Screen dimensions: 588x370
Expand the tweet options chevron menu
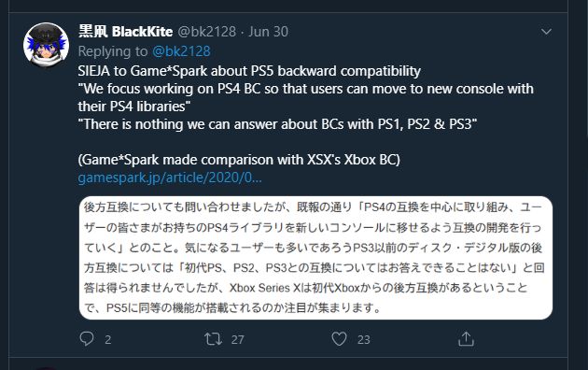click(x=546, y=32)
